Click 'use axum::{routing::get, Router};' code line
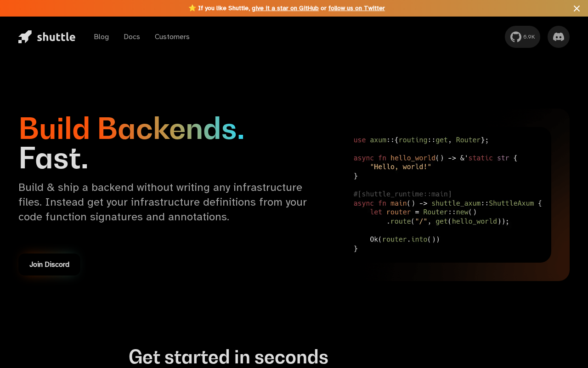 click(421, 140)
